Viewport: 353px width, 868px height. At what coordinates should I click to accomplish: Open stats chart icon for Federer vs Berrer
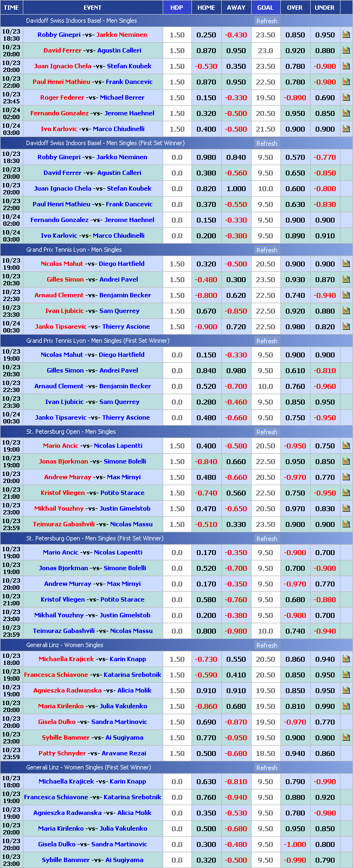click(346, 97)
